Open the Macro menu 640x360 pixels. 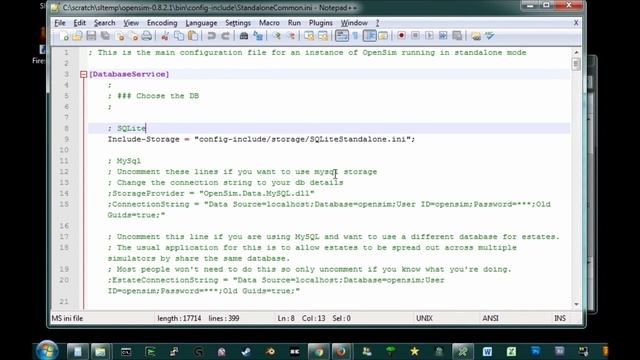click(269, 23)
